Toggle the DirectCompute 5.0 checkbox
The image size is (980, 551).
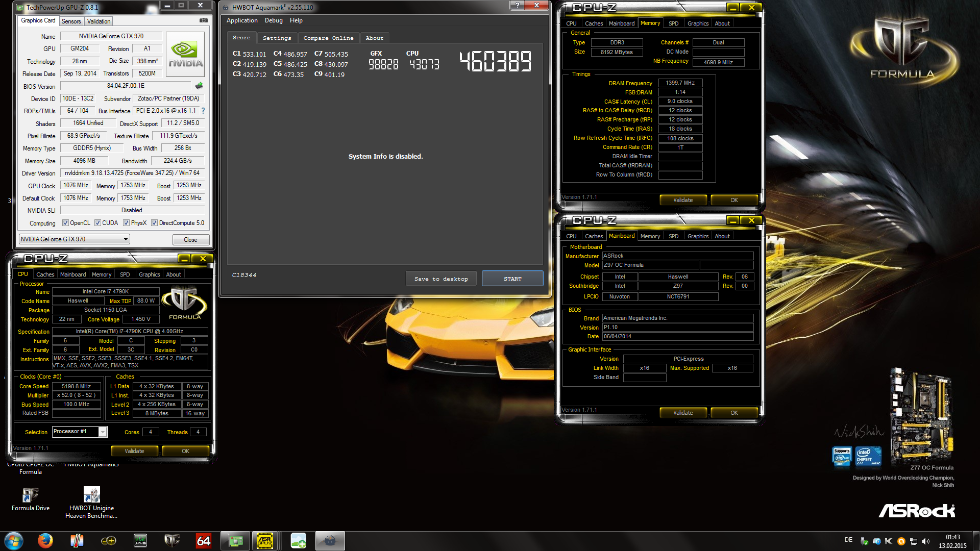tap(154, 223)
